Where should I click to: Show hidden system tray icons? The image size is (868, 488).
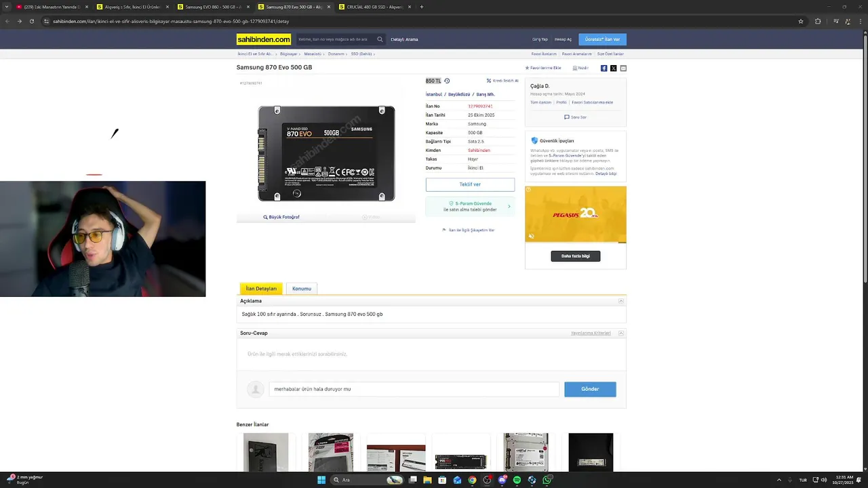[x=779, y=480]
